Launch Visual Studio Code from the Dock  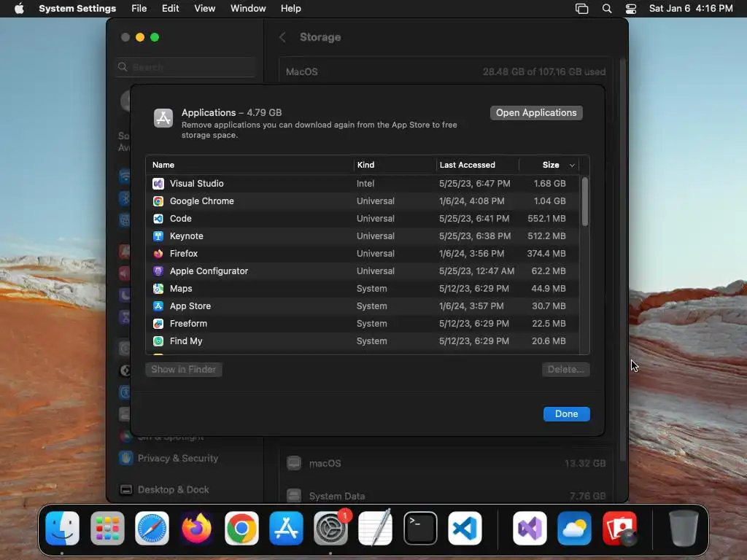[465, 528]
